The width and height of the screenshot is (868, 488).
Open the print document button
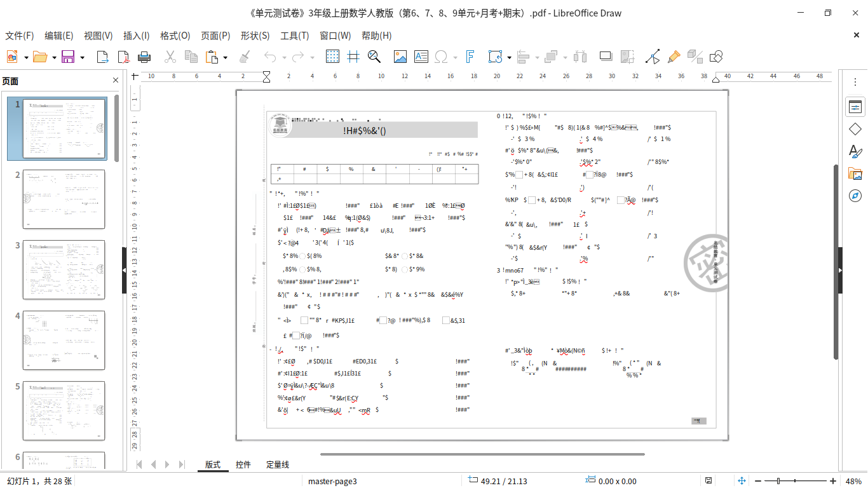[144, 57]
